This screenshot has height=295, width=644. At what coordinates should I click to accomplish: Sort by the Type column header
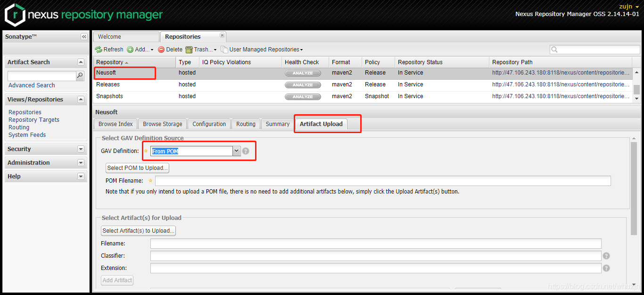pyautogui.click(x=187, y=62)
